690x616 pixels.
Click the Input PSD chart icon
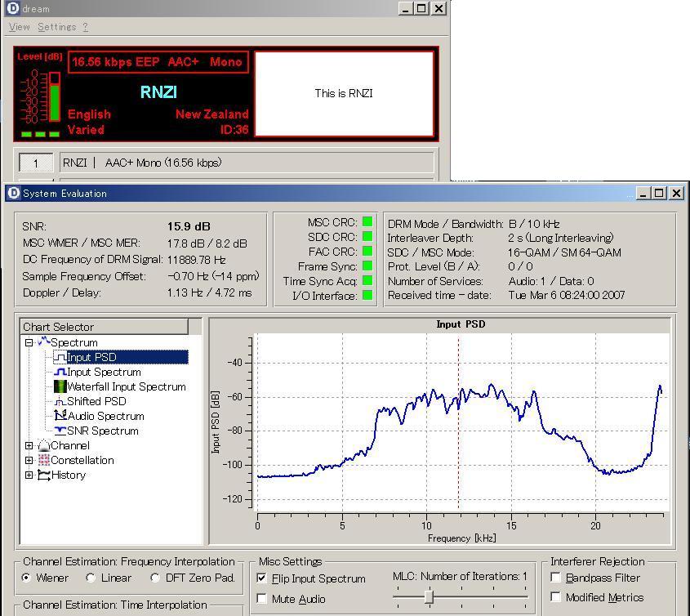(60, 357)
